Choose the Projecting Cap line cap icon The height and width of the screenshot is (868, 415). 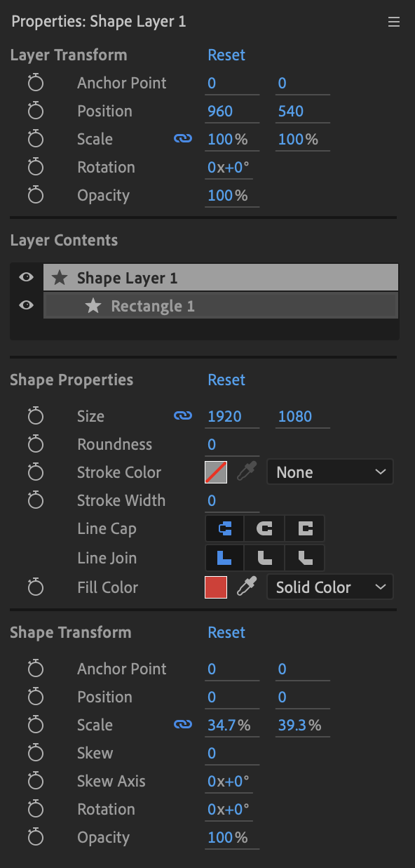click(x=305, y=529)
